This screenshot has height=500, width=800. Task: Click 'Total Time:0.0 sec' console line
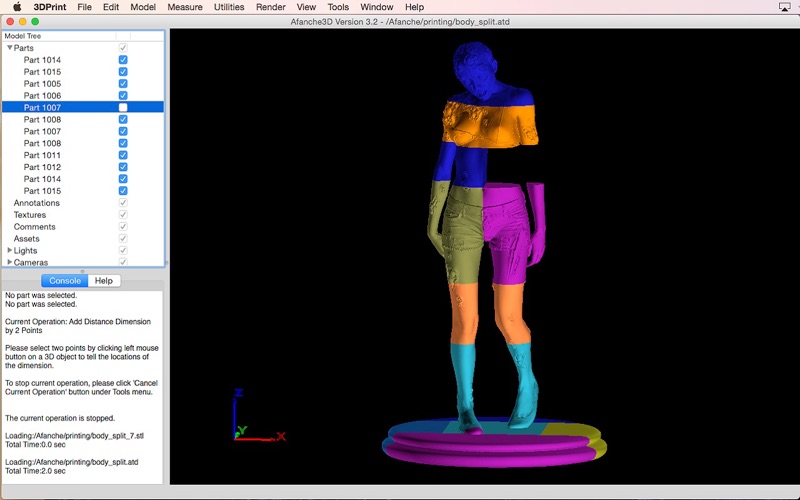coord(35,444)
